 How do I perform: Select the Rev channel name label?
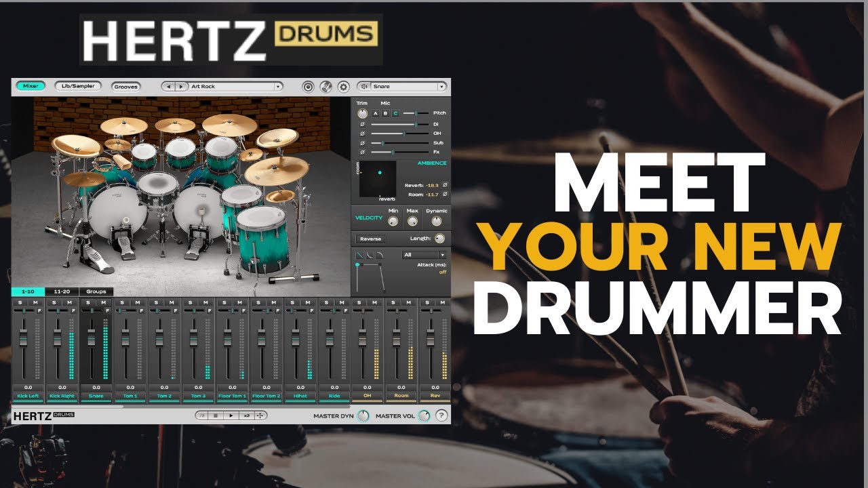[x=435, y=396]
